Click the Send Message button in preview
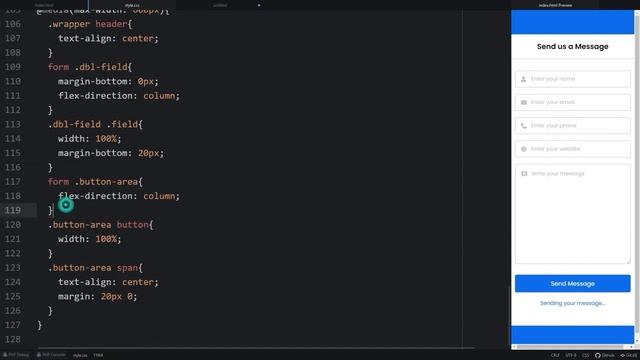 click(x=572, y=283)
